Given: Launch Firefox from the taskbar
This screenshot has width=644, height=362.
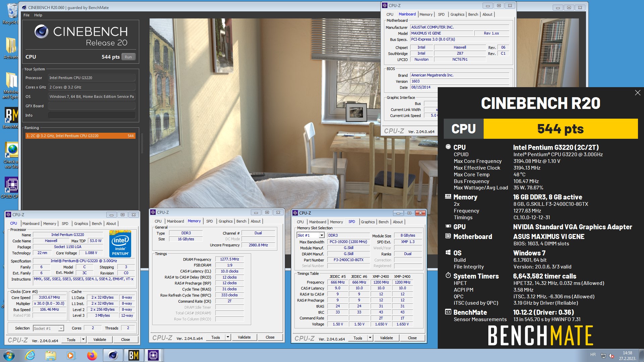Looking at the screenshot, I should click(92, 355).
